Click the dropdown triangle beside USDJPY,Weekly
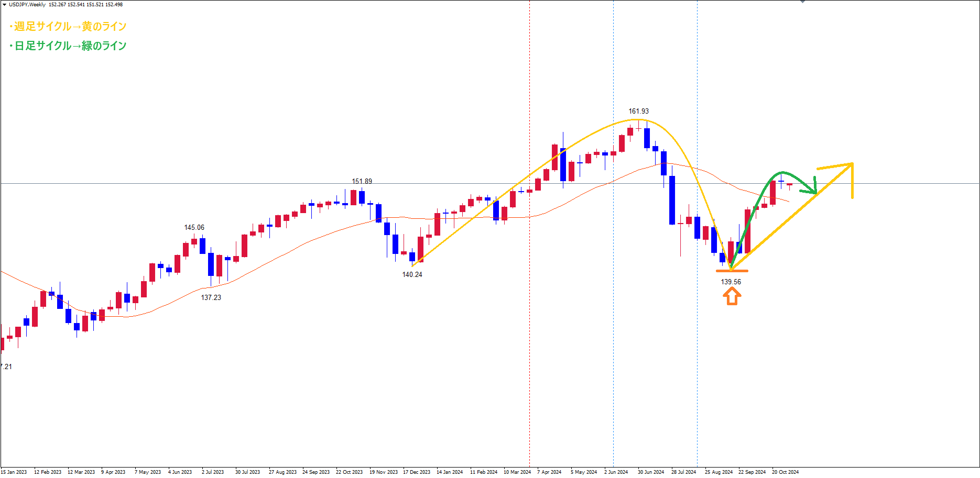The height and width of the screenshot is (478, 980). point(4,5)
